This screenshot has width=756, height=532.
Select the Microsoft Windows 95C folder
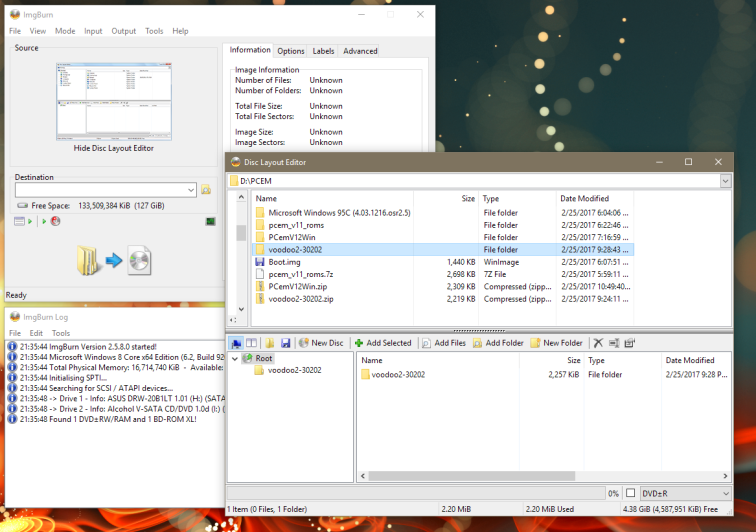pos(443,213)
